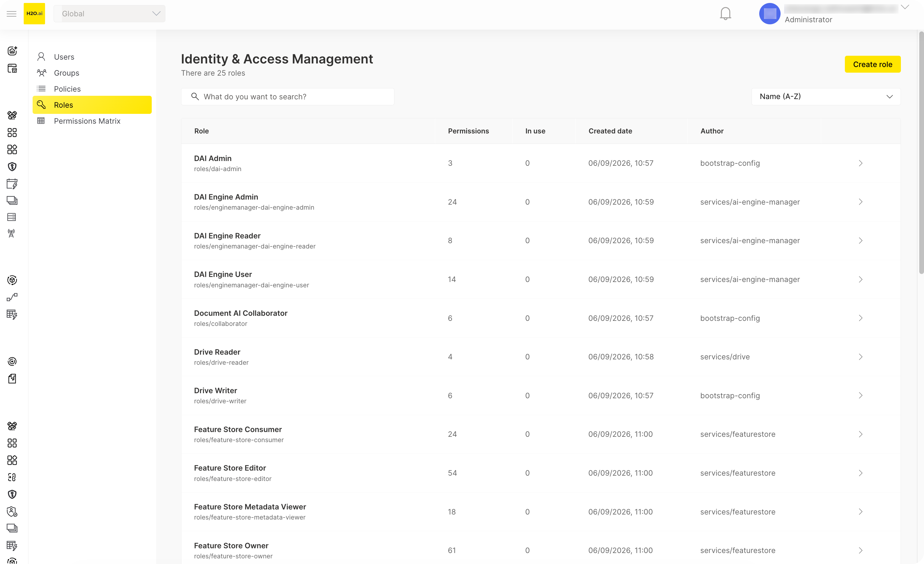Screen dimensions: 924x564
Task: Click the In use column header
Action: coord(535,131)
